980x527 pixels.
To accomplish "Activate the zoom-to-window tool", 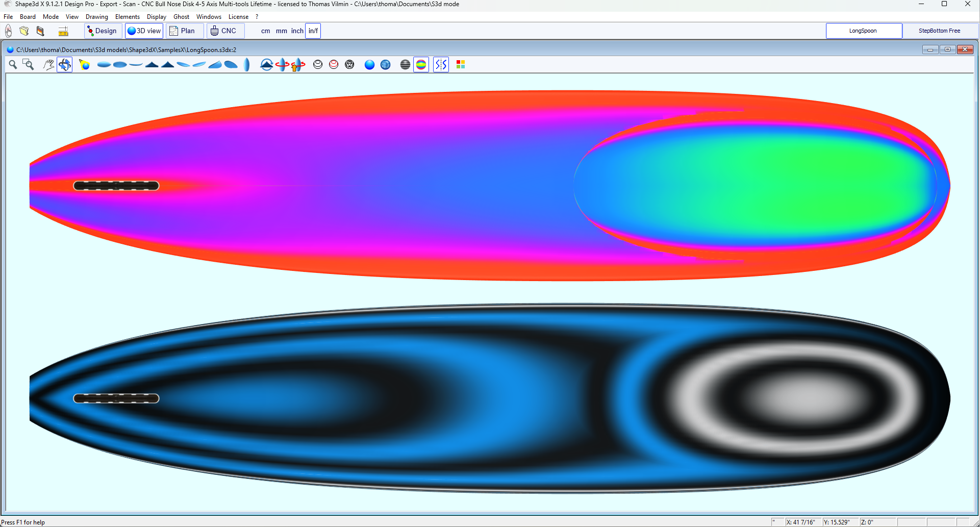I will pyautogui.click(x=29, y=65).
